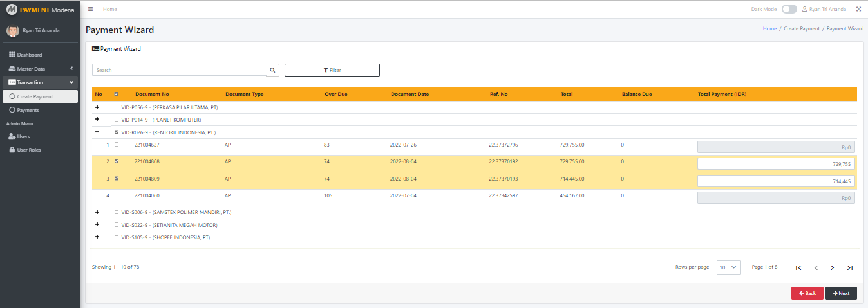Click the fullscreen expand icon

tap(858, 9)
